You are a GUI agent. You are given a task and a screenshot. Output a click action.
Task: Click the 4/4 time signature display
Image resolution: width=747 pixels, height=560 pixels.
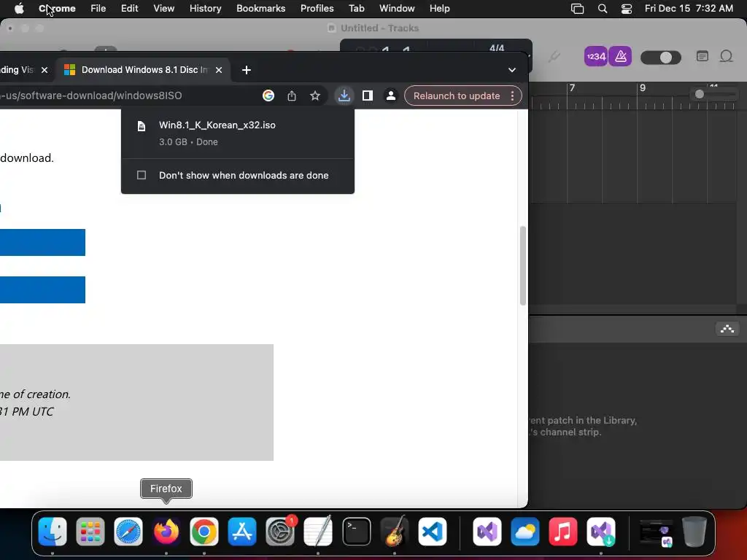coord(497,48)
